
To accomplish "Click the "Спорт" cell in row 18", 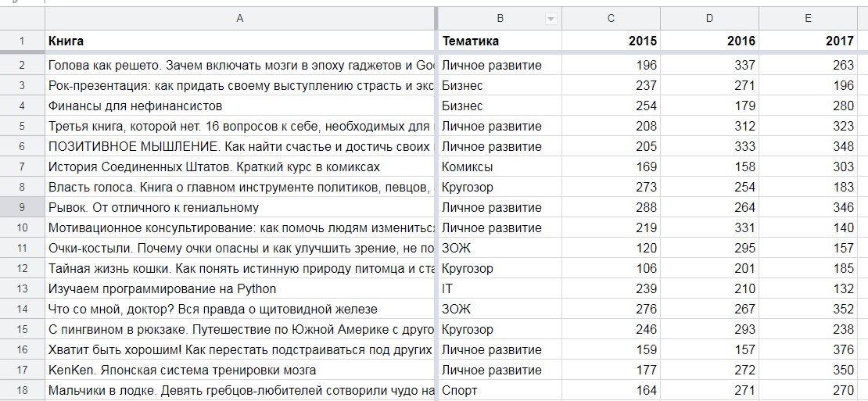I will [499, 390].
